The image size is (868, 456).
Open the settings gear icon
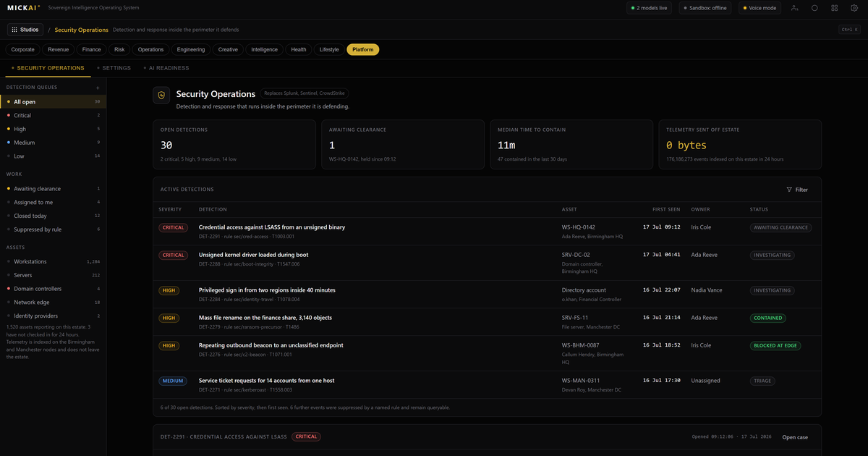tap(854, 8)
